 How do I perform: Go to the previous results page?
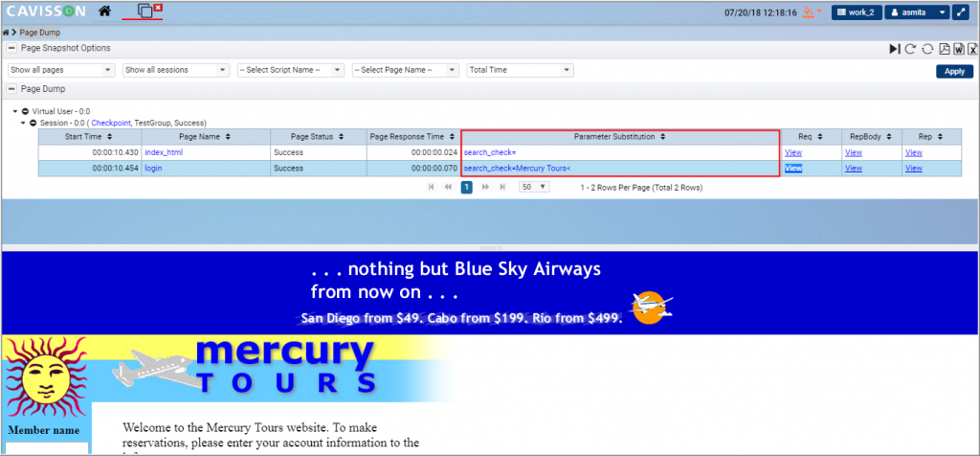click(x=448, y=187)
